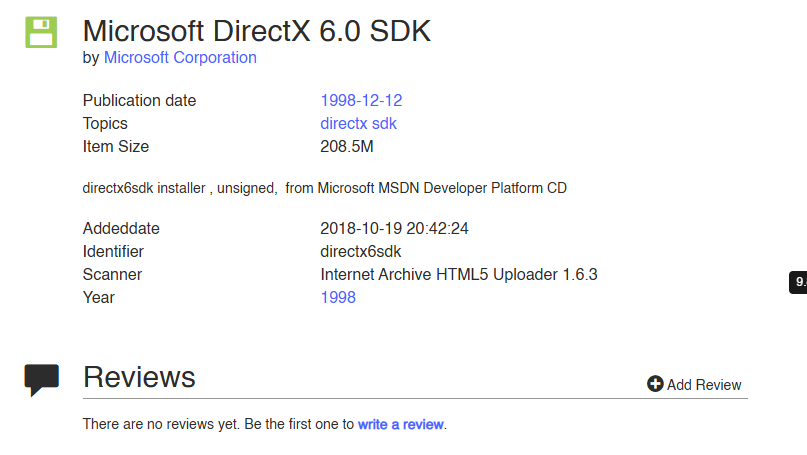Click the Reviews speech bubble icon
The width and height of the screenshot is (807, 455).
[41, 379]
